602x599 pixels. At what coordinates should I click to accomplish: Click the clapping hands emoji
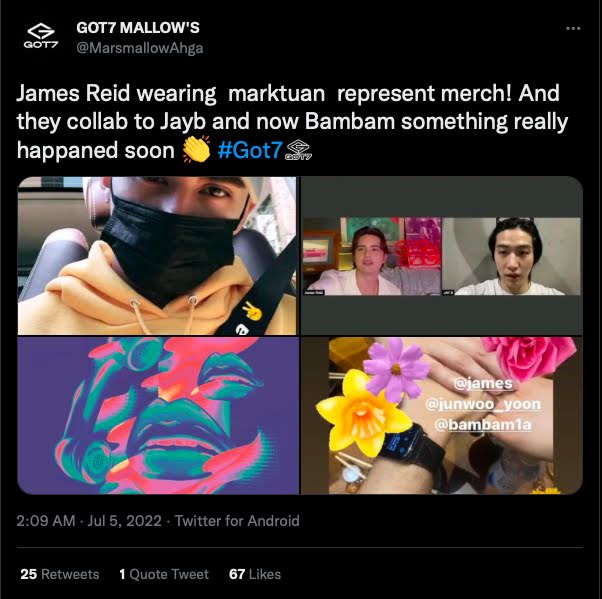tap(196, 149)
